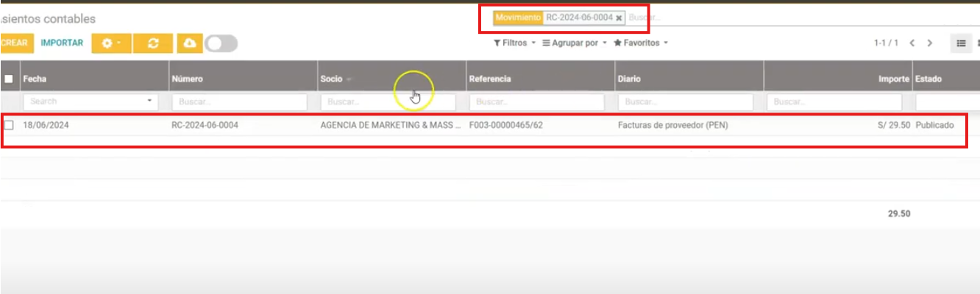Remove the RC-2024-06-0004 search filter tag
This screenshot has height=294, width=980.
619,18
